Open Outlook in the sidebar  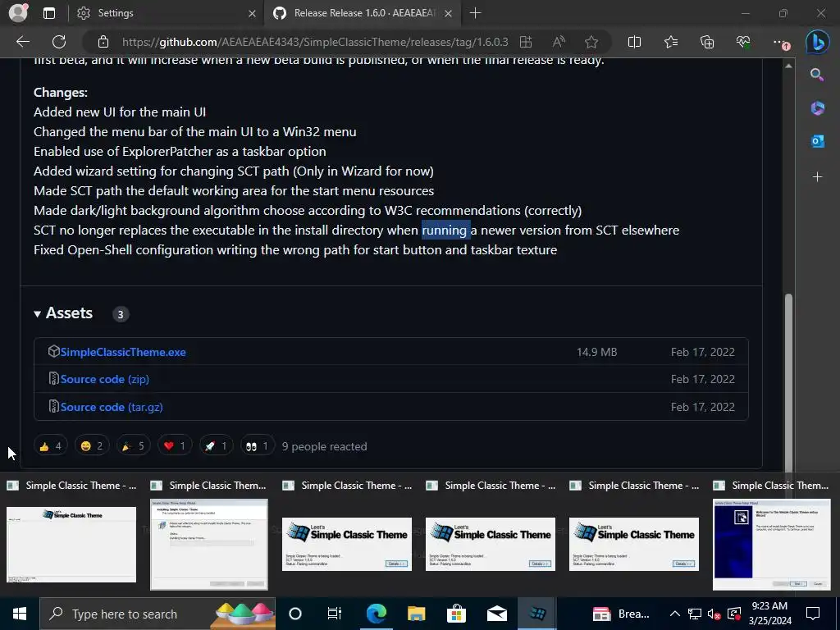[817, 141]
